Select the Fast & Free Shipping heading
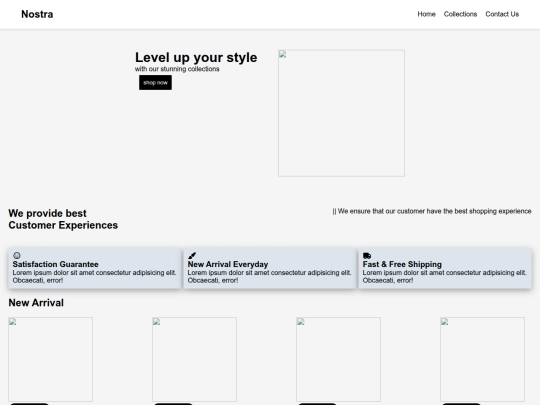The width and height of the screenshot is (540, 405). click(x=402, y=264)
